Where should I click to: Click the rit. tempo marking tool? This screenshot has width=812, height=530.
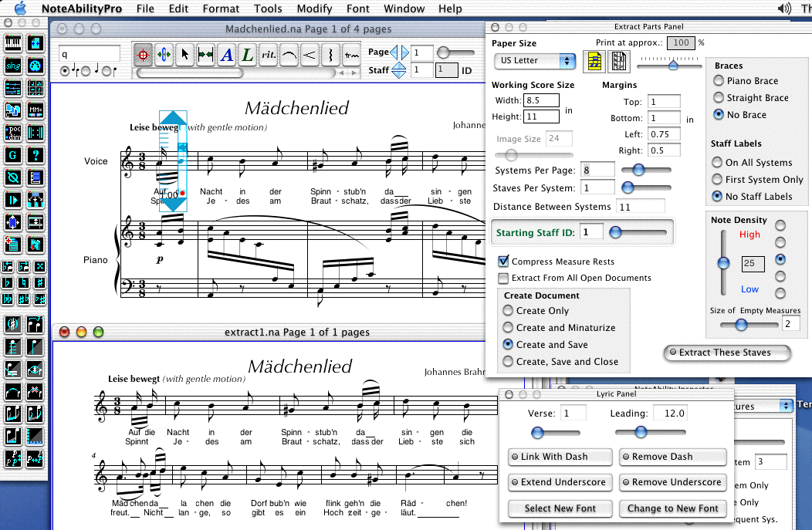(x=269, y=54)
